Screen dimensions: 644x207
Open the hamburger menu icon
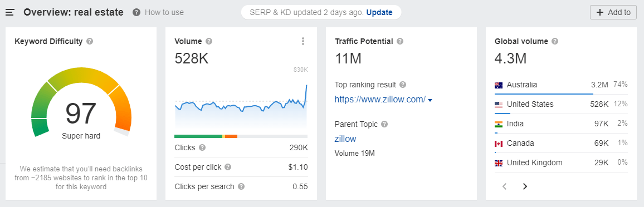(x=10, y=12)
